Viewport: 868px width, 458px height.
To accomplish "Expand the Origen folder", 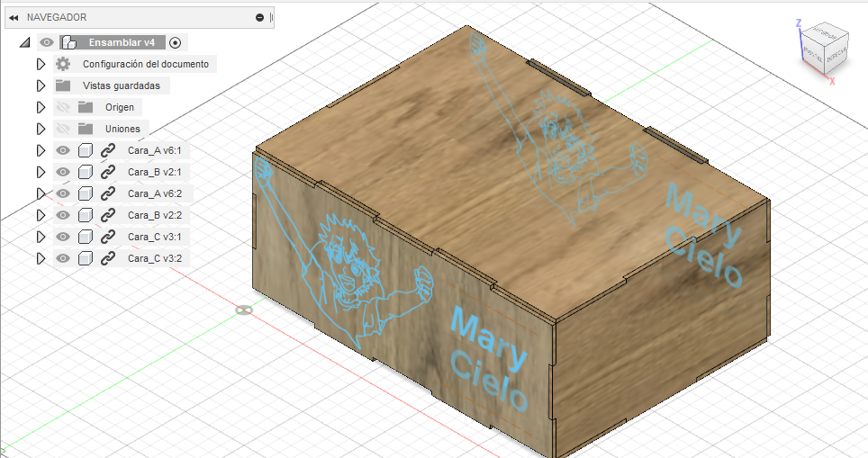I will pyautogui.click(x=41, y=107).
